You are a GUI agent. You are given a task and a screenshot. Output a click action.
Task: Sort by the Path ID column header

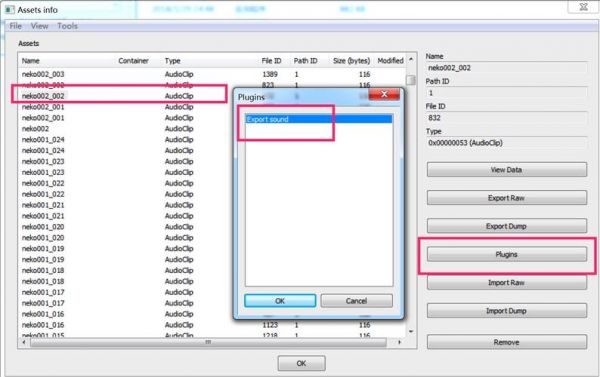click(x=305, y=61)
